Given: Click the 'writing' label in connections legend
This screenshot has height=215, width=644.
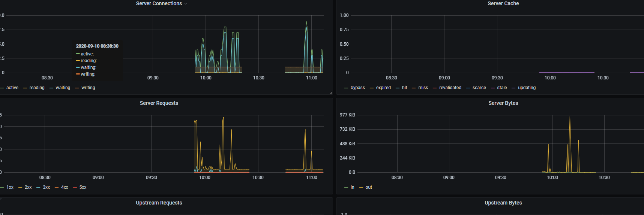Looking at the screenshot, I should [x=88, y=88].
